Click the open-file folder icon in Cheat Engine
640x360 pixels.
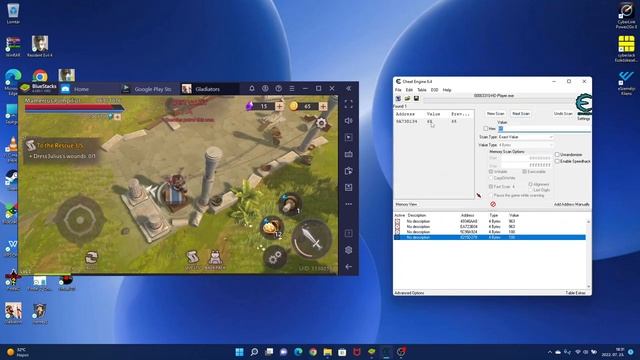407,98
